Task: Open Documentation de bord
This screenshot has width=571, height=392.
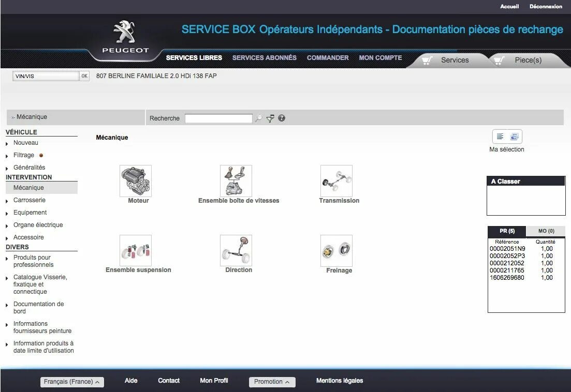Action: pyautogui.click(x=39, y=308)
